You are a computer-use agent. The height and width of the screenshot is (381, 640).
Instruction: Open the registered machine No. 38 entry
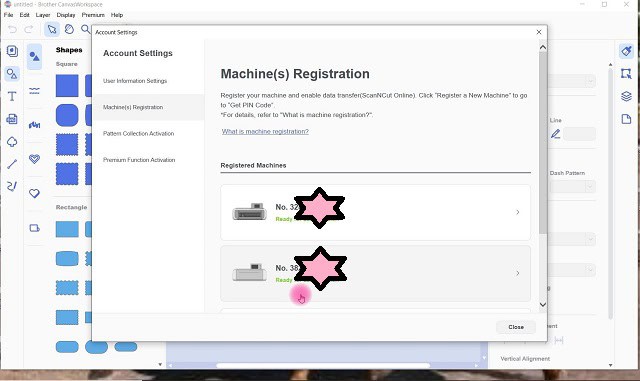pos(376,273)
